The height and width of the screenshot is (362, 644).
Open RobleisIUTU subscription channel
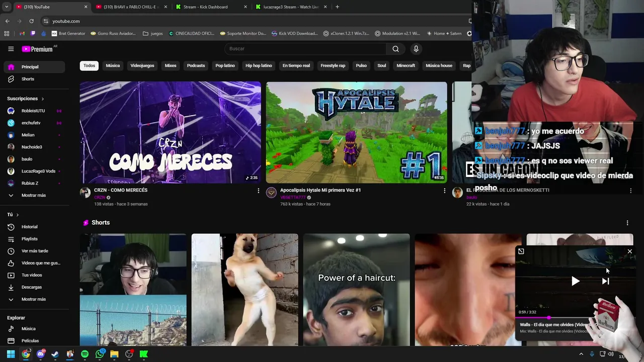[34, 111]
